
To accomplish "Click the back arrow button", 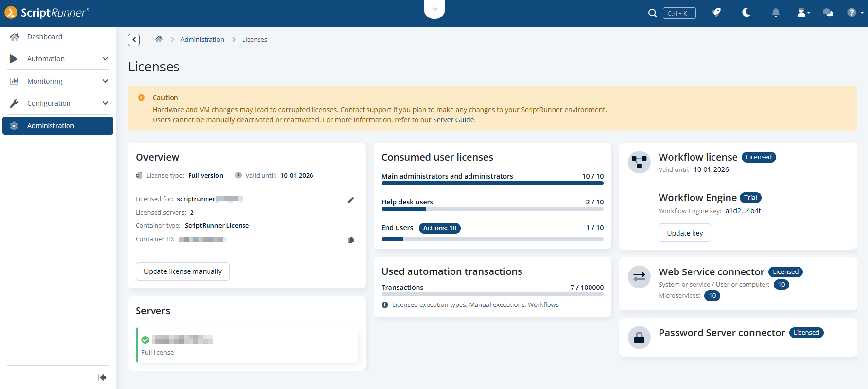I will (x=134, y=40).
